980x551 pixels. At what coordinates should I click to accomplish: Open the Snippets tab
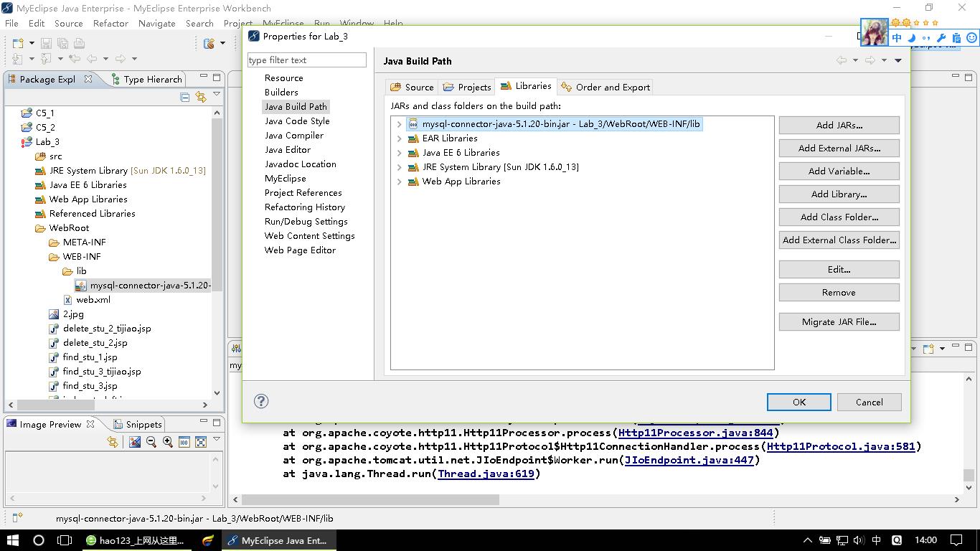(x=137, y=424)
